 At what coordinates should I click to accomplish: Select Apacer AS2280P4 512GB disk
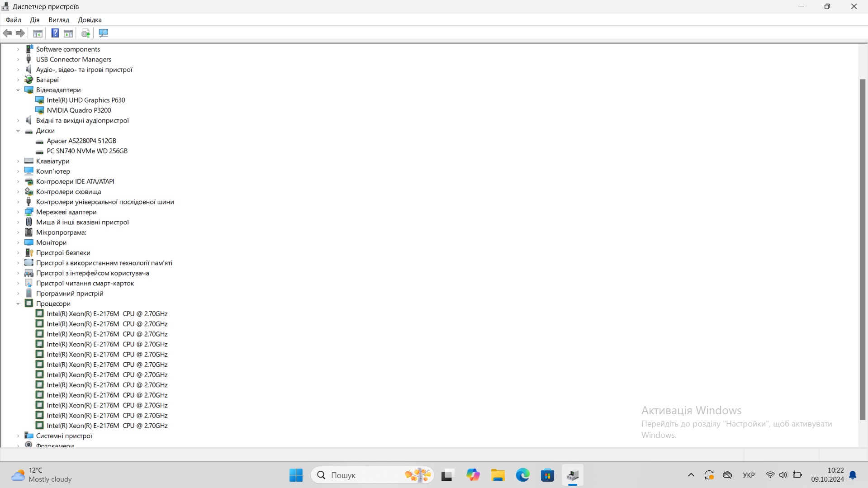pyautogui.click(x=81, y=141)
